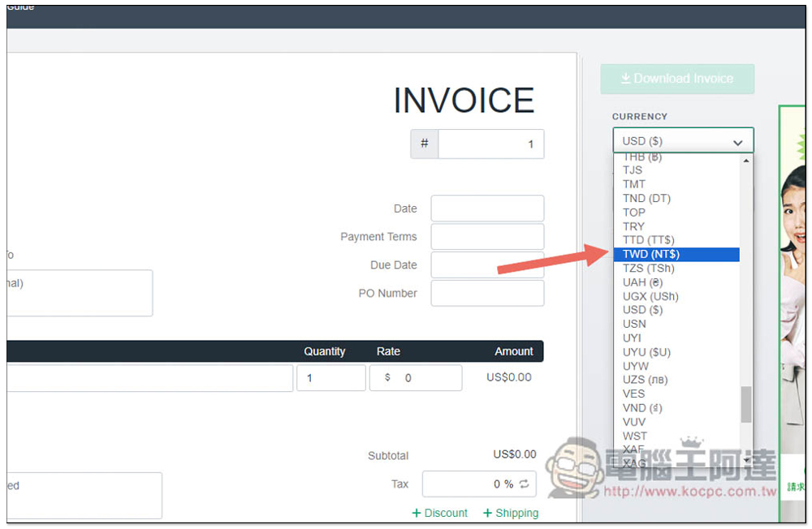This screenshot has height=529, width=812.
Task: Add Shipping to the invoice
Action: tap(511, 513)
